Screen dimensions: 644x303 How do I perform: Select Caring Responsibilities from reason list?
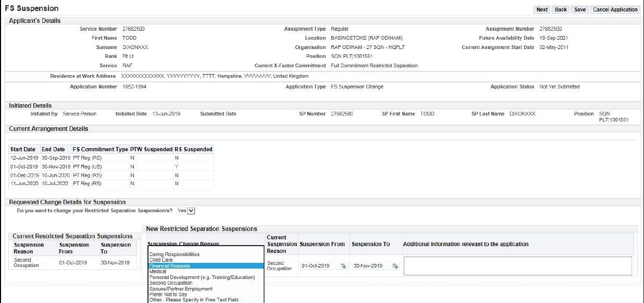(174, 254)
